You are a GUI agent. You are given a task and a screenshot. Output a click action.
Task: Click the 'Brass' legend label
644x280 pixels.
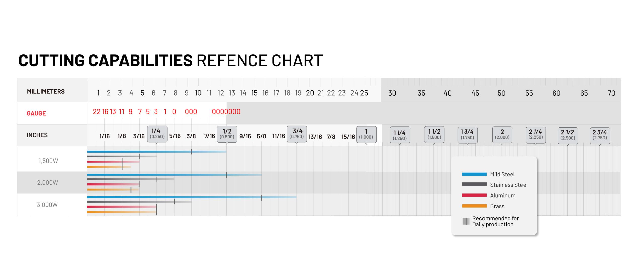coord(497,206)
